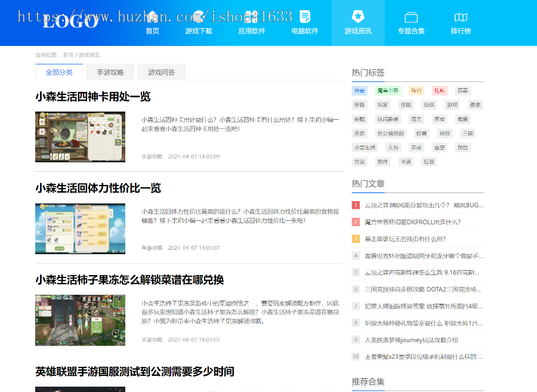This screenshot has height=392, width=537.
Task: Switch to the 游戏问答 tab
Action: pyautogui.click(x=161, y=72)
